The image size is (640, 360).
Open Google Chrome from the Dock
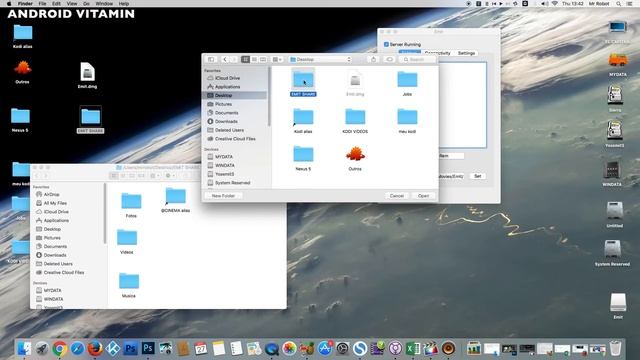pos(60,349)
